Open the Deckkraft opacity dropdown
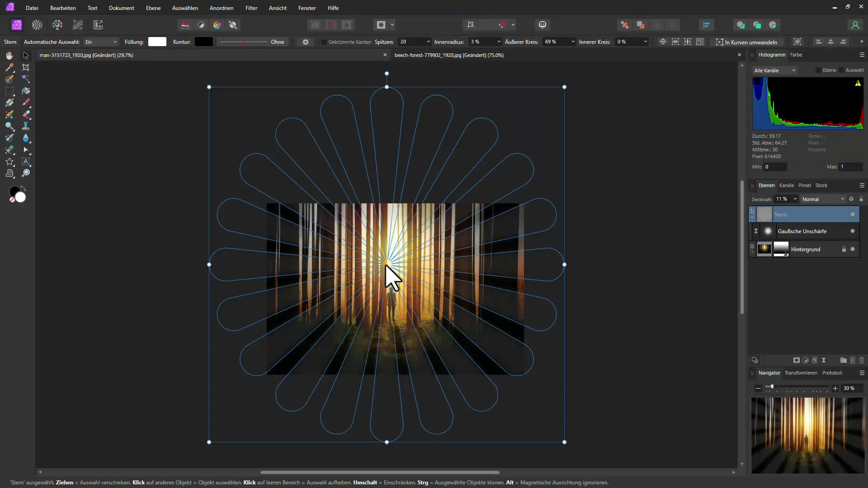868x488 pixels. click(795, 199)
